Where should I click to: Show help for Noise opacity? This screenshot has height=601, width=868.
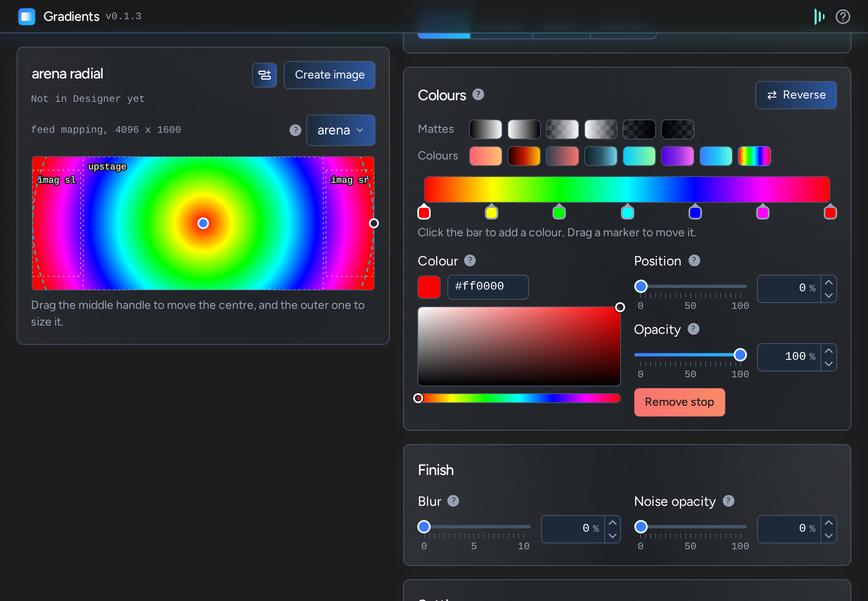(x=729, y=501)
